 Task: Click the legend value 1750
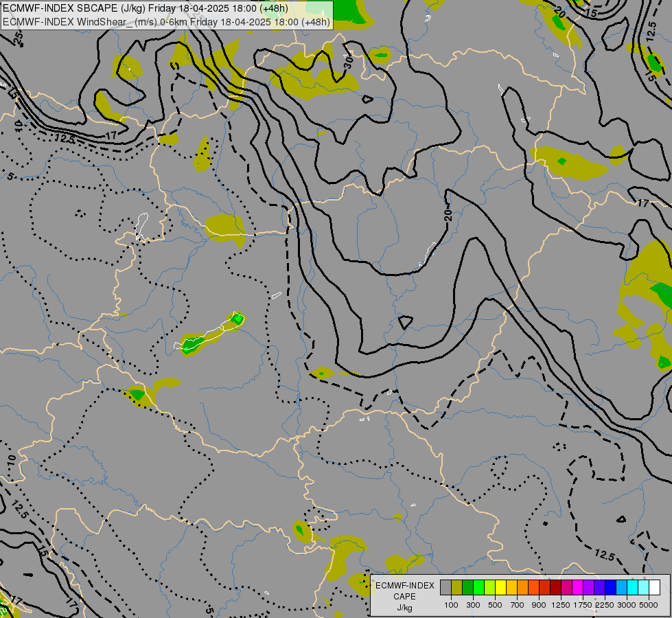(583, 605)
